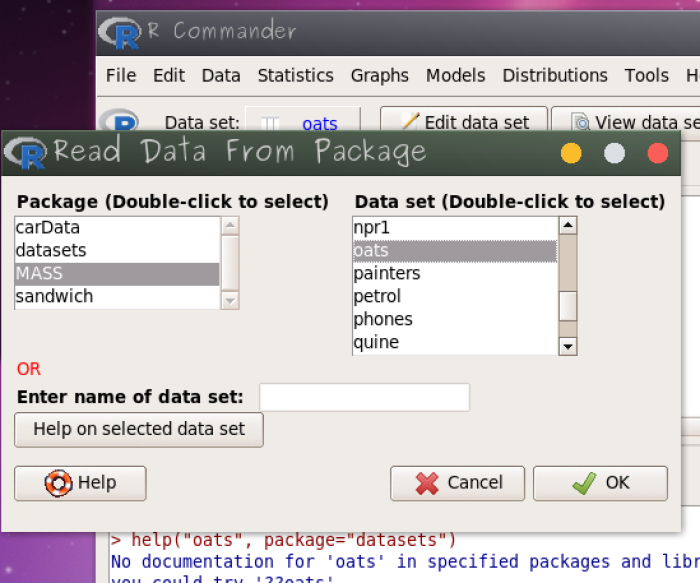700x583 pixels.
Task: Click the red X Cancel icon
Action: click(427, 483)
